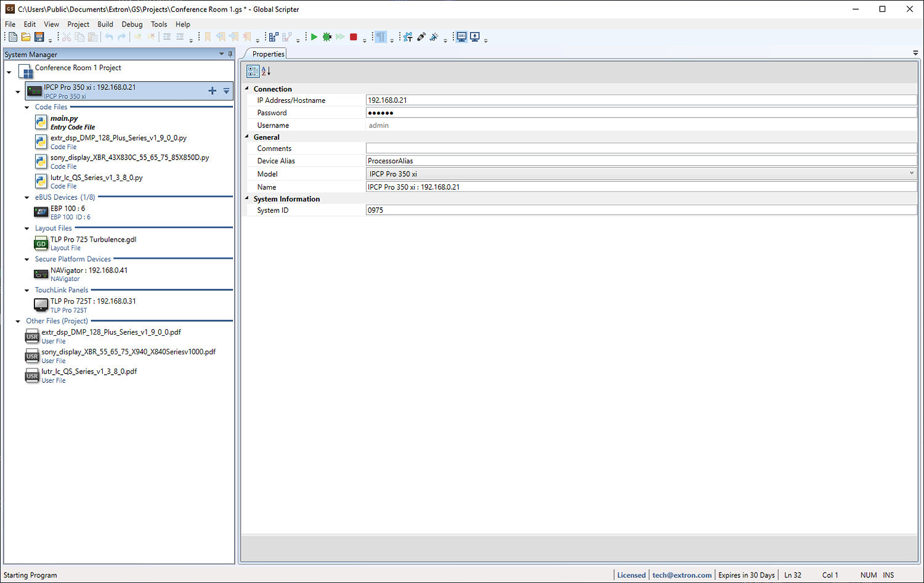Click the increase indent toolbar icon
This screenshot has height=583, width=924.
(x=180, y=37)
